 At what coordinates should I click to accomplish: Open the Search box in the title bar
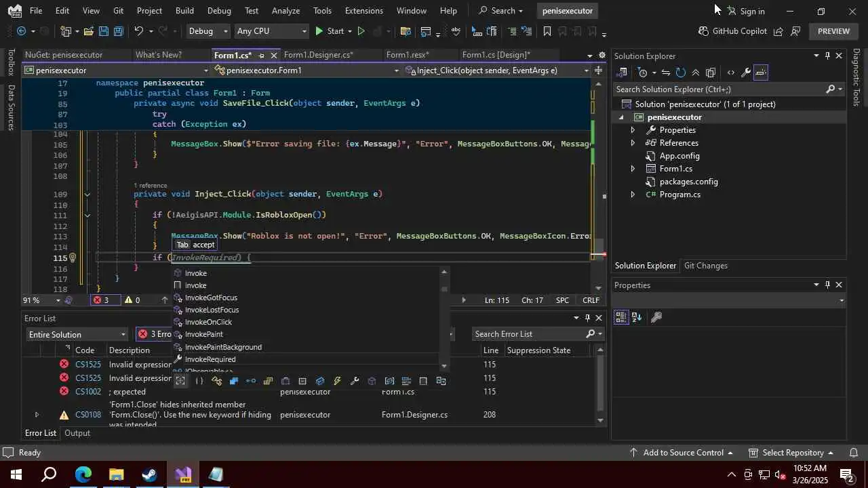[x=502, y=11]
